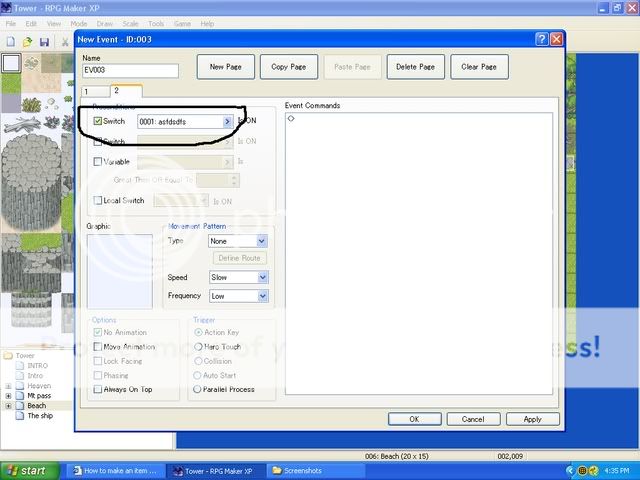Click the Delete Page button
This screenshot has height=480, width=640.
click(x=415, y=67)
